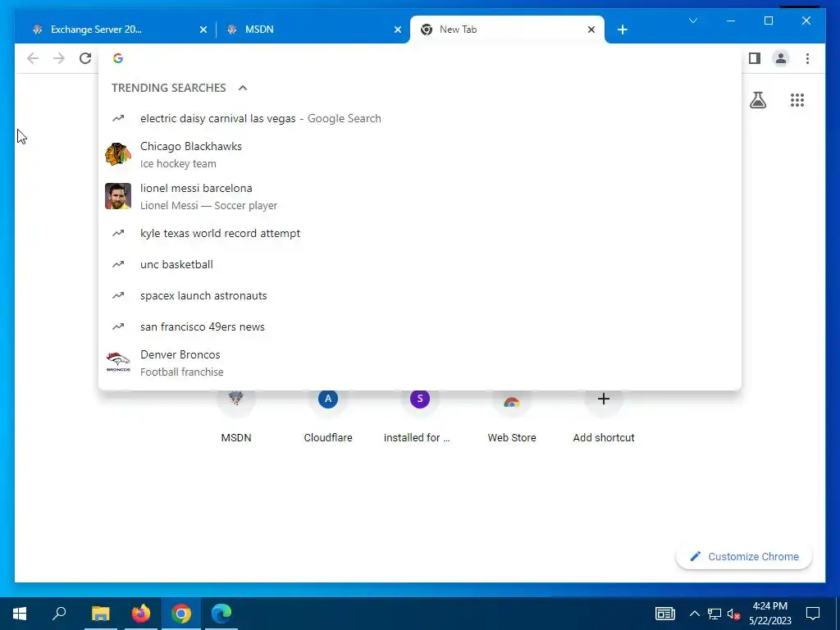Click the Customize Chrome button
840x630 pixels.
(x=744, y=557)
